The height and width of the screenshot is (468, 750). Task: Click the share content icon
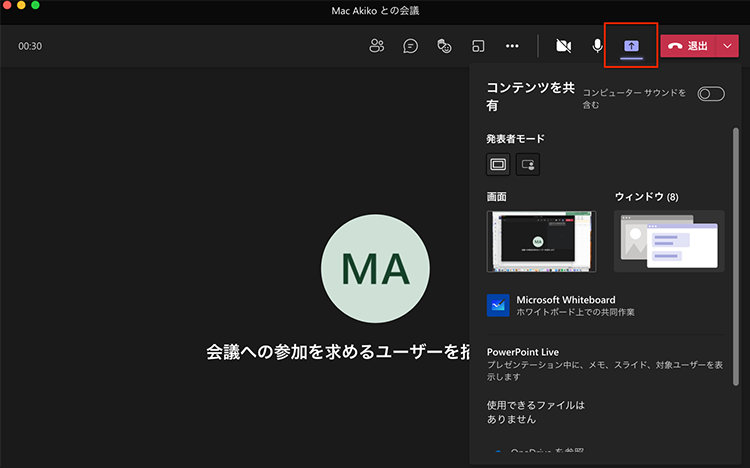click(631, 46)
